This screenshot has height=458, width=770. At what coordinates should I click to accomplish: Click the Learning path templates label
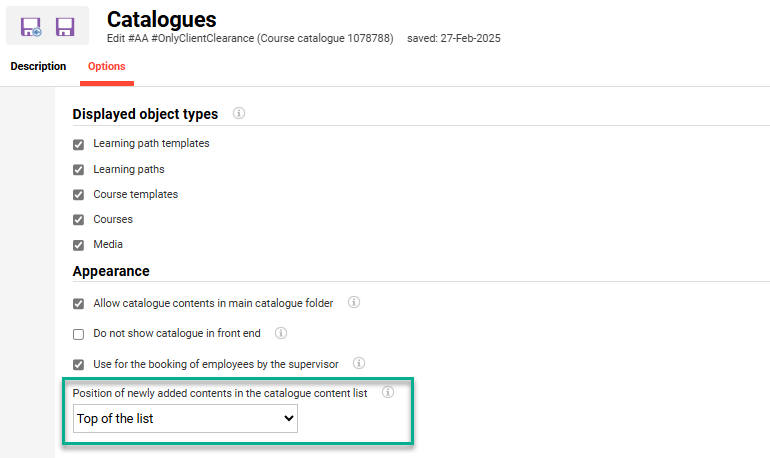tap(151, 144)
